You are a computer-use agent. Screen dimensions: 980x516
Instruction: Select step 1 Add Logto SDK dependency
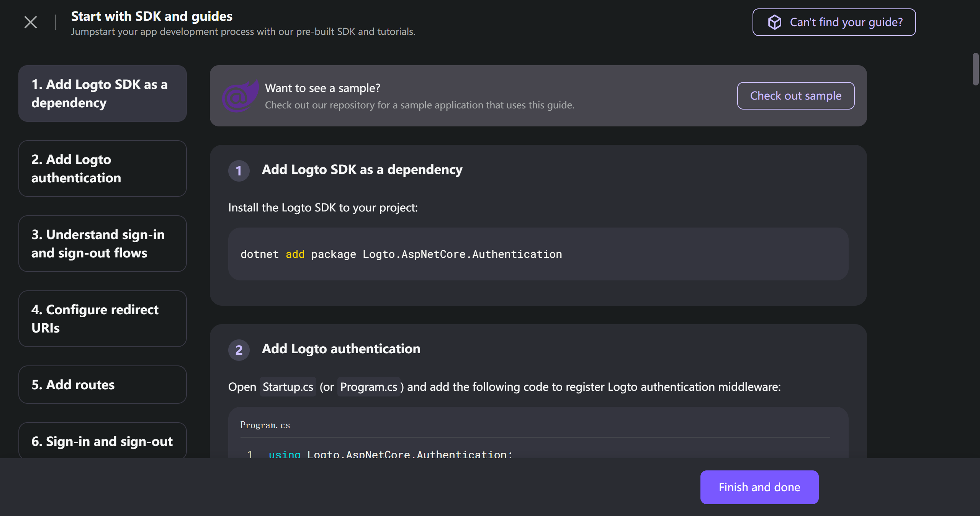click(x=102, y=93)
